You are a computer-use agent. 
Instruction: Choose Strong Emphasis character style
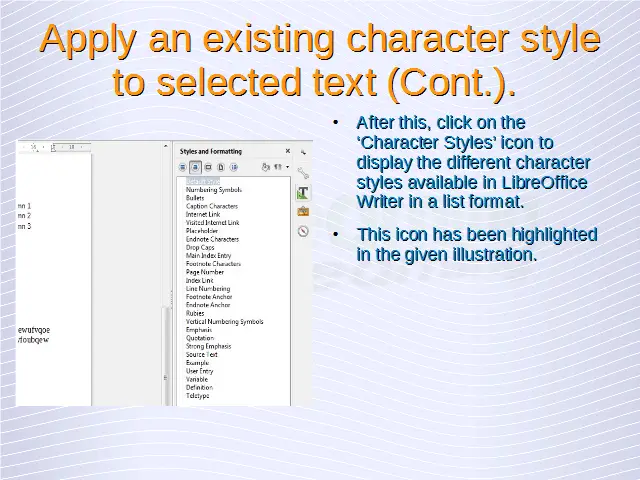click(208, 346)
